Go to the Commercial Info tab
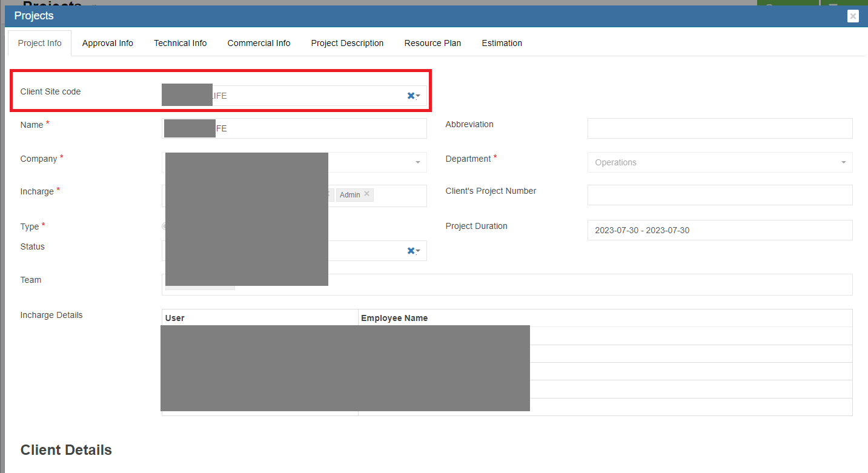The image size is (868, 473). 259,43
